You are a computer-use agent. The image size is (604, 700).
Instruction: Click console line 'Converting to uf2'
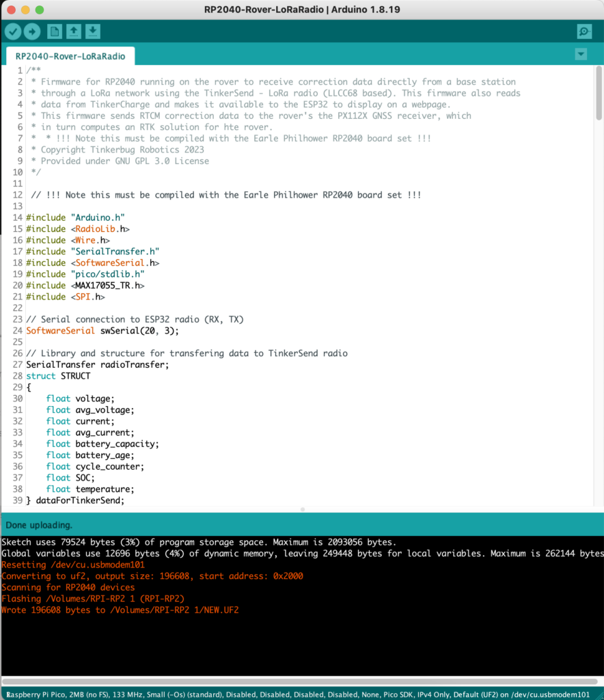152,576
